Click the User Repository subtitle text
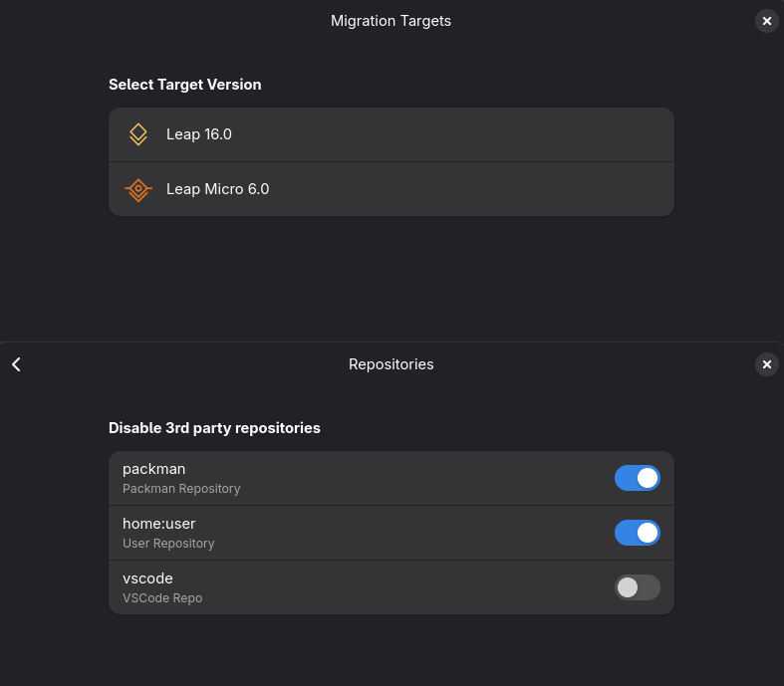The image size is (784, 686). pyautogui.click(x=168, y=544)
